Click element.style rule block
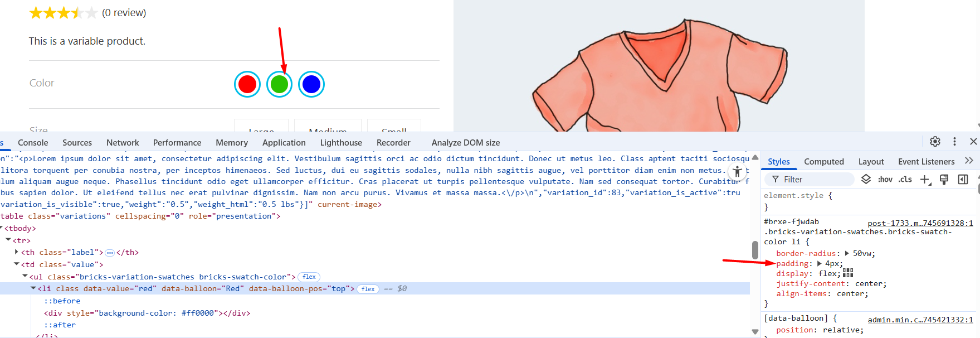 coord(868,201)
